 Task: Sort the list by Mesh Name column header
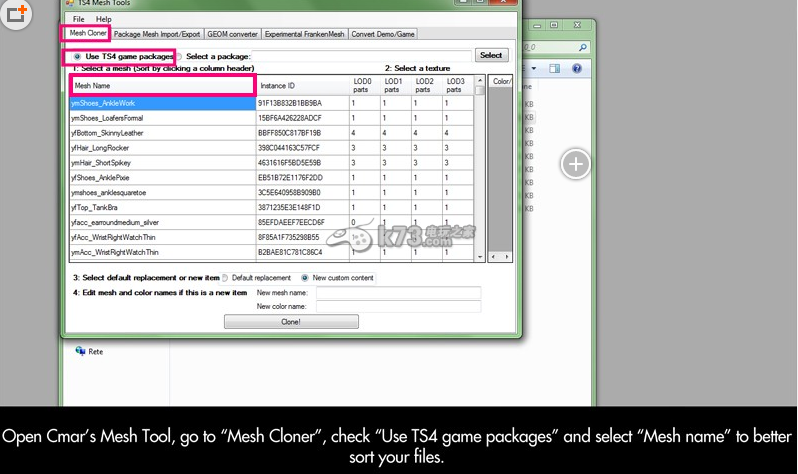click(162, 85)
